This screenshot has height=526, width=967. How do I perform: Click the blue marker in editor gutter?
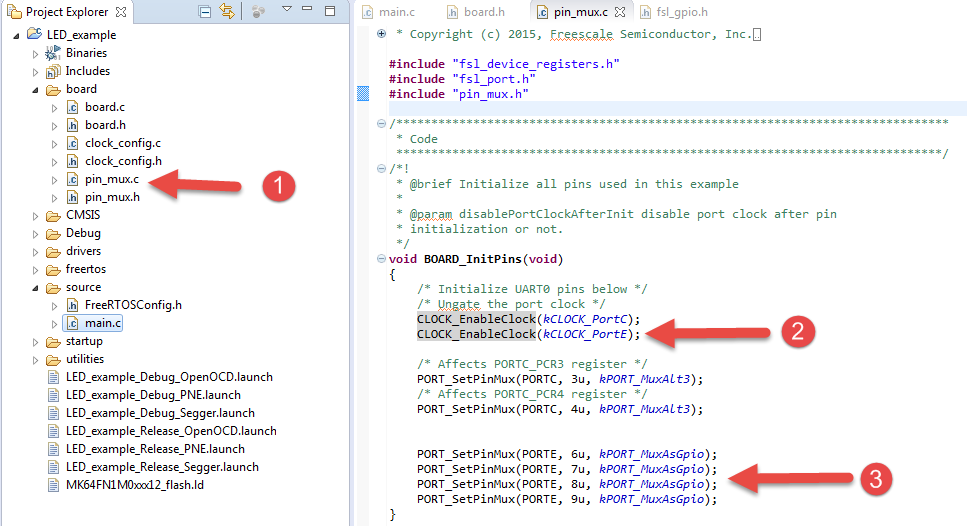click(x=363, y=93)
